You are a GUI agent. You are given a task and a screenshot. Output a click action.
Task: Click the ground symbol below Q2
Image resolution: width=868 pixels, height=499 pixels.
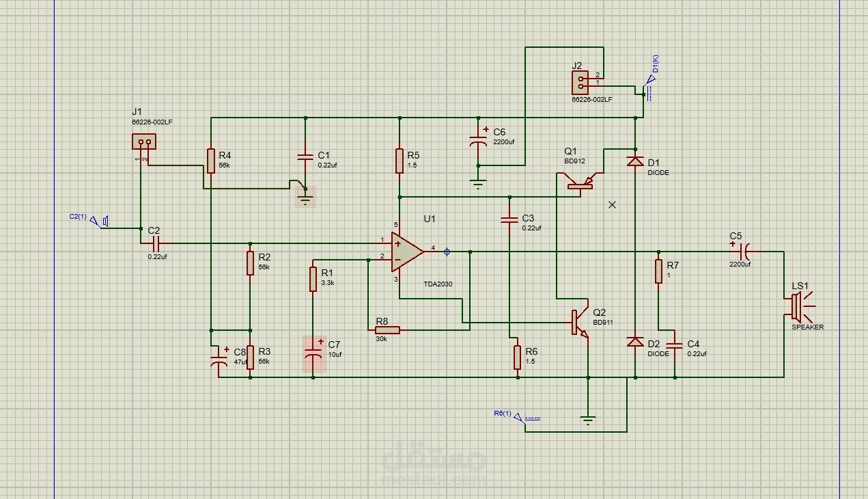tap(587, 419)
